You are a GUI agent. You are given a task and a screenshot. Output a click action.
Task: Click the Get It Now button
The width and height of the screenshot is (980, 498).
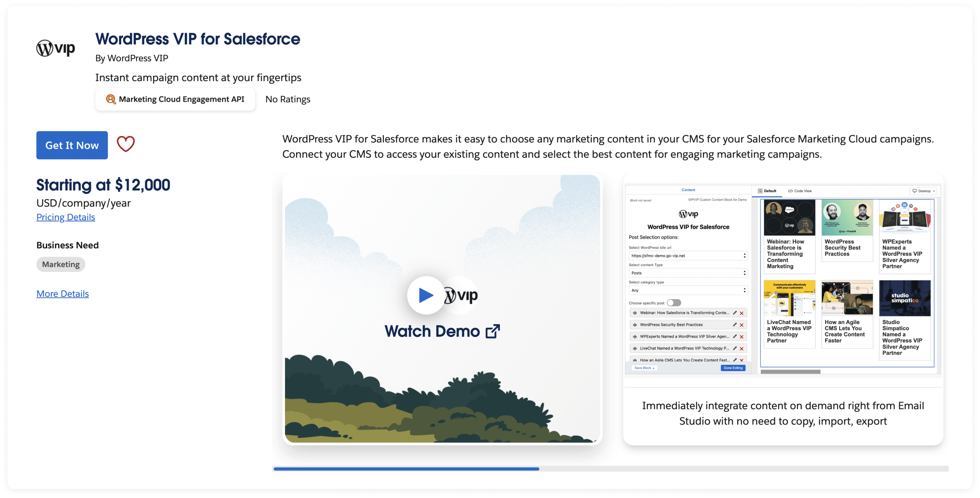click(72, 145)
